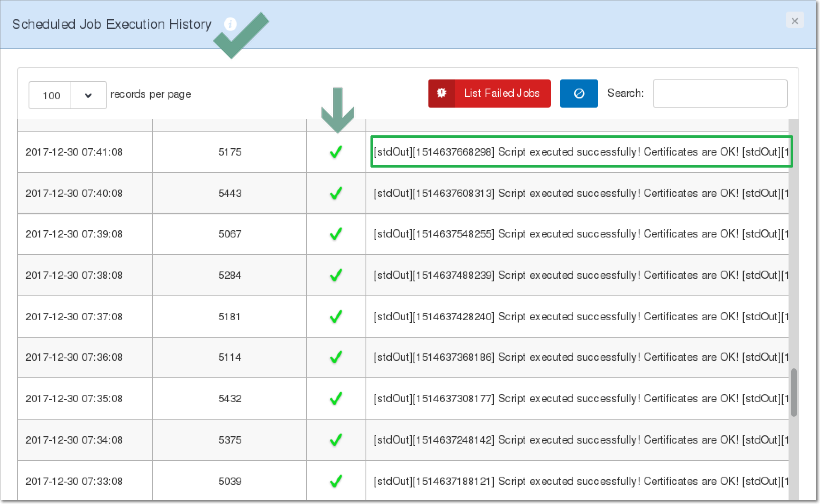Select the 2017-12-30 07:36:08 timestamp
Screen dimensions: 820x504
pos(74,357)
